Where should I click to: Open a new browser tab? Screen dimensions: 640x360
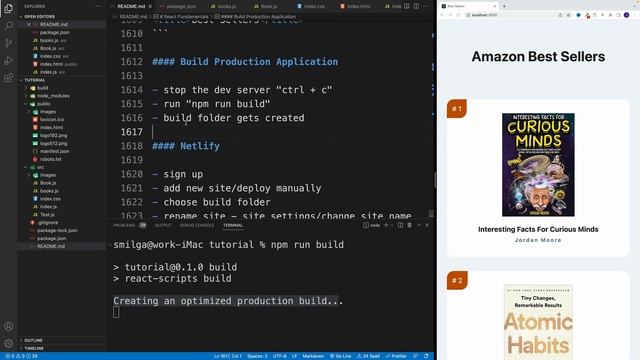tap(504, 6)
